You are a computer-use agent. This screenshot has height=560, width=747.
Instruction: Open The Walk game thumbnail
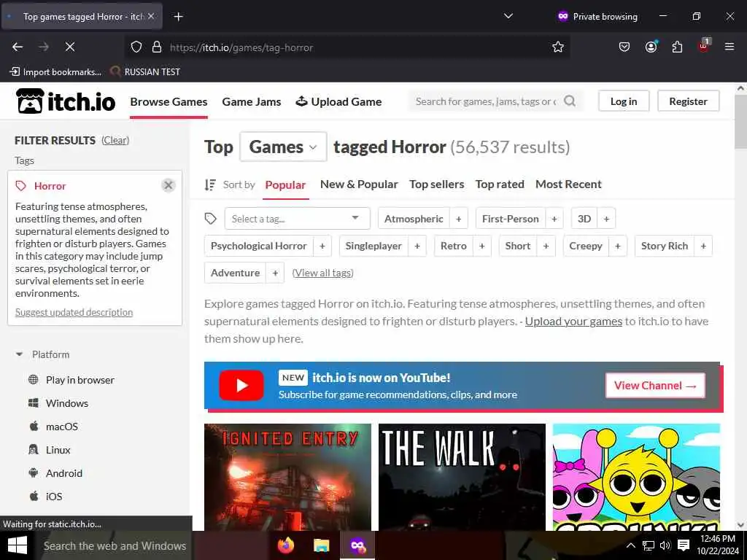click(462, 477)
